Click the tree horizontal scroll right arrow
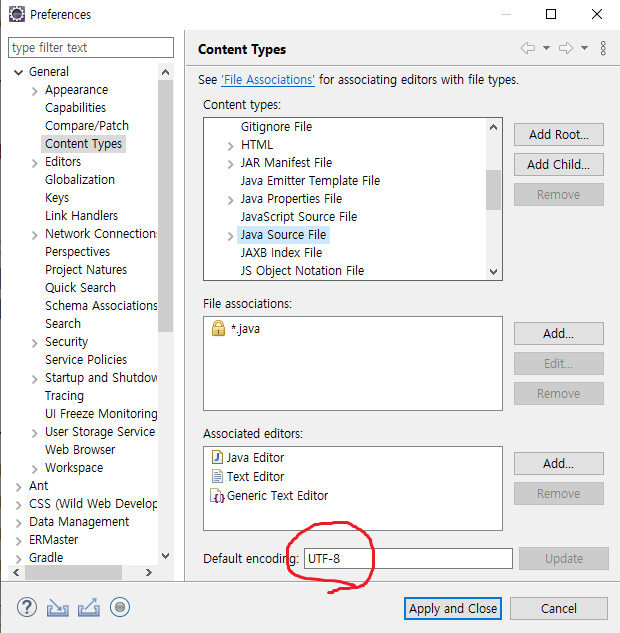This screenshot has width=620, height=633. click(149, 572)
